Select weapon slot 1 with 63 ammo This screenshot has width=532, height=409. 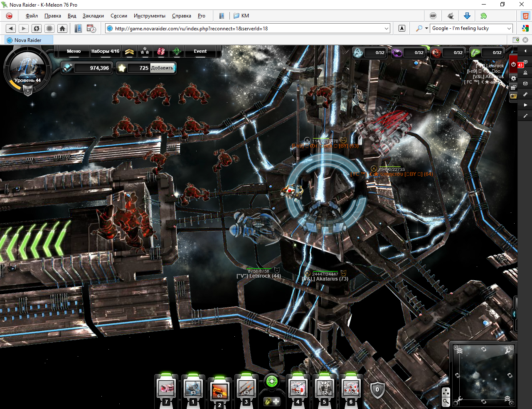[x=193, y=389]
